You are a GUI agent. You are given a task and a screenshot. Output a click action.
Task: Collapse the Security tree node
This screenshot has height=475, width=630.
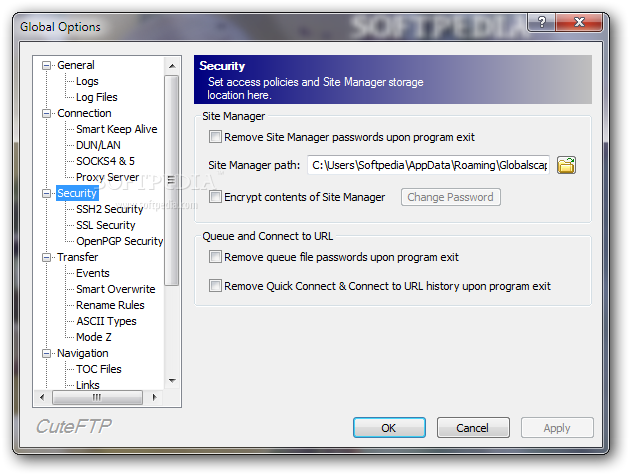click(47, 193)
